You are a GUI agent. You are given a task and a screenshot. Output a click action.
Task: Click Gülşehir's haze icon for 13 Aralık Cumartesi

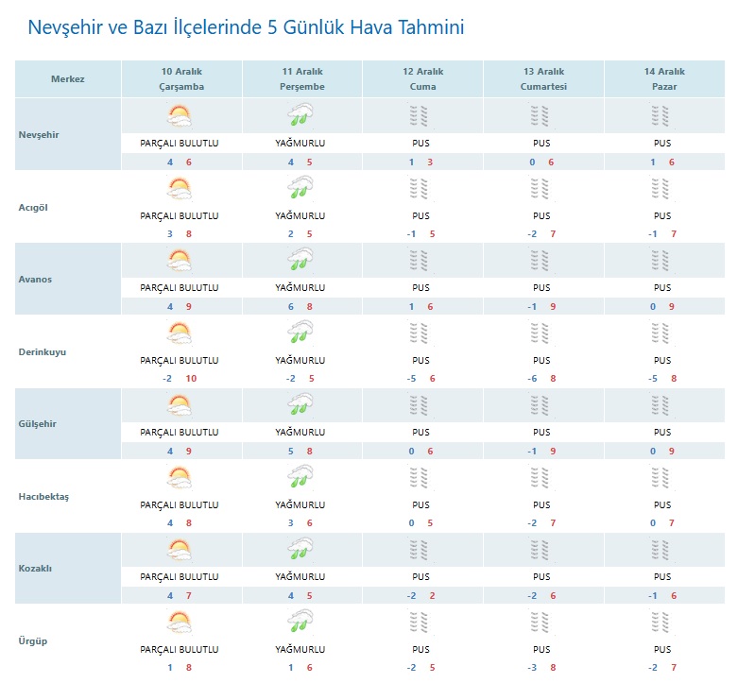tap(541, 405)
